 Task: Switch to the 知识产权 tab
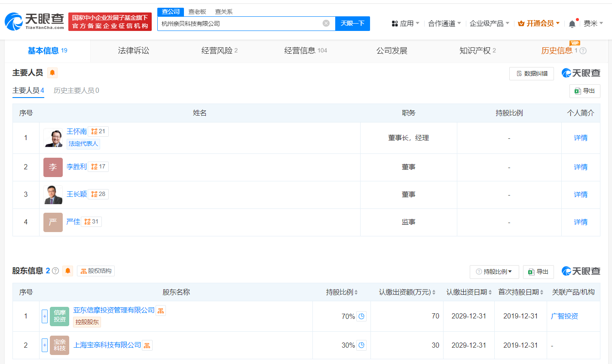477,51
